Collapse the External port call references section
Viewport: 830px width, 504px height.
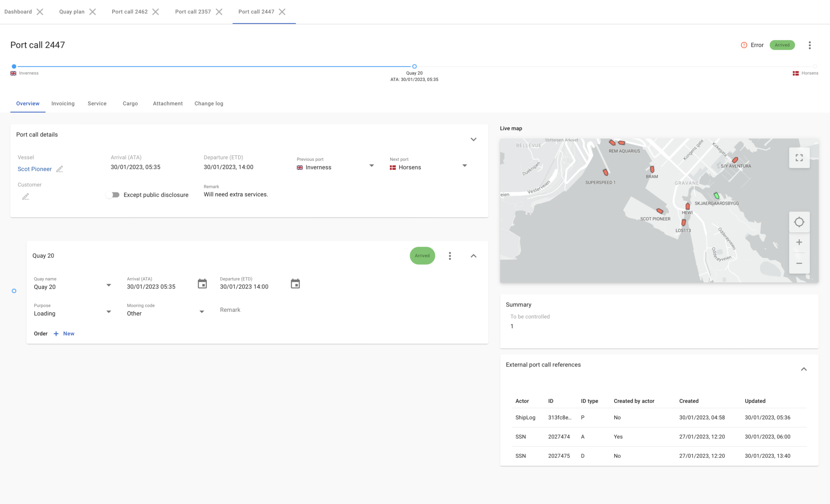coord(804,369)
